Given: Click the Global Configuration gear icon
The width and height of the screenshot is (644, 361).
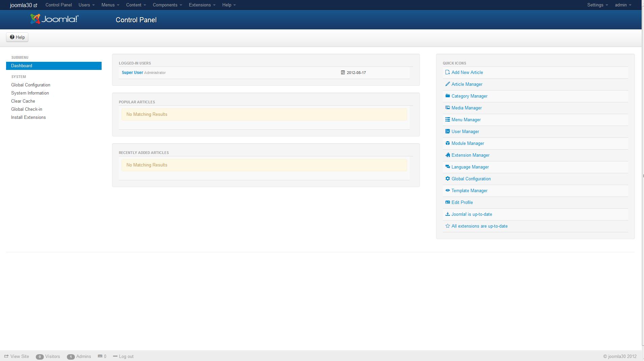Looking at the screenshot, I should [448, 179].
